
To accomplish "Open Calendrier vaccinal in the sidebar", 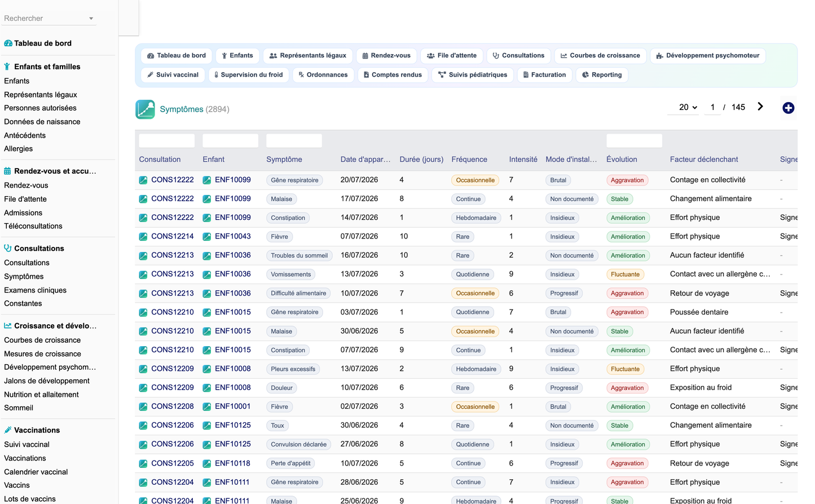I will [36, 472].
